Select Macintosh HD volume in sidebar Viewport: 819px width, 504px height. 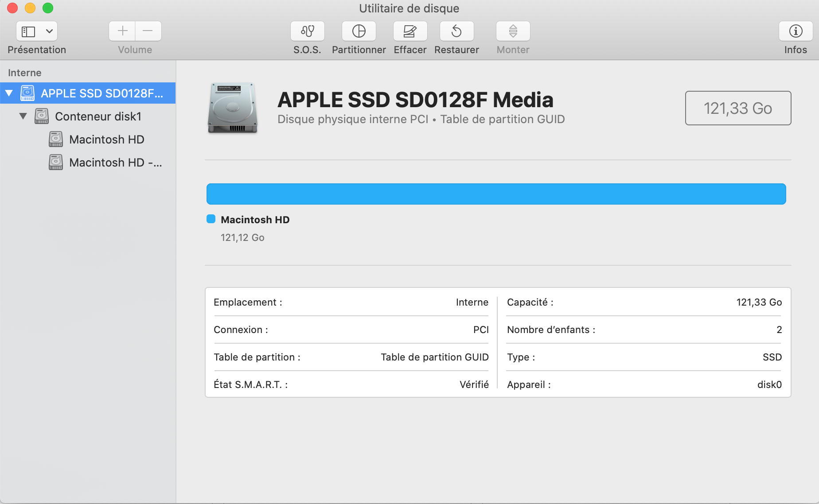pos(106,140)
